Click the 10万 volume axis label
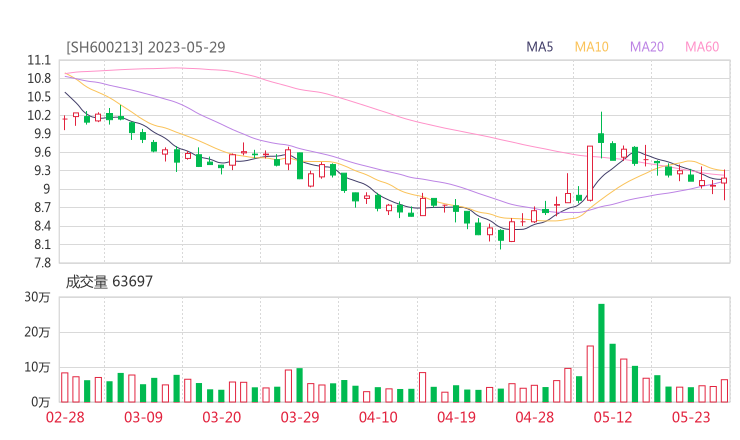 point(37,367)
